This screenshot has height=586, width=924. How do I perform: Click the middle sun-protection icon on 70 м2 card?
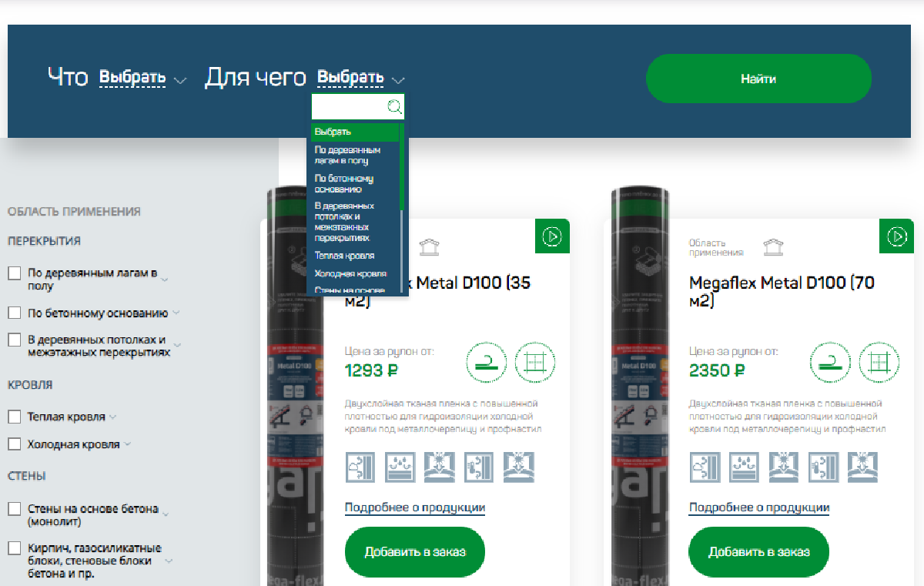[x=783, y=468]
